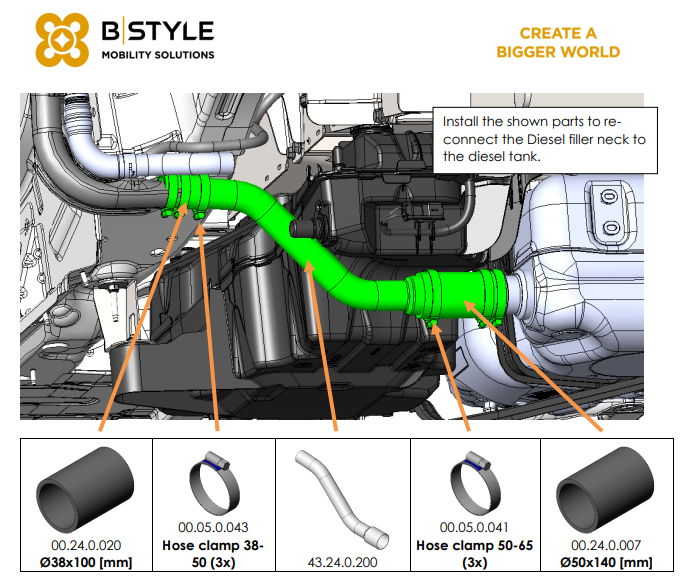Image resolution: width=686 pixels, height=576 pixels.
Task: Click the "Hose clamp 38-50 (3x)" description
Action: (x=214, y=553)
